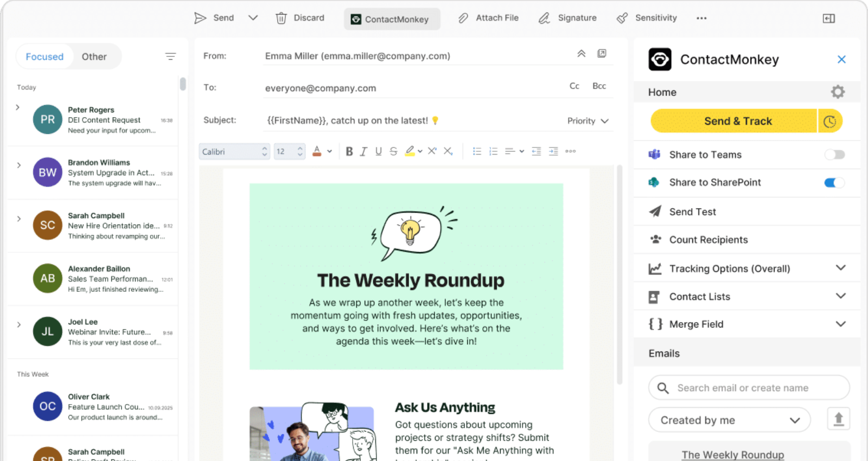Open the Created by me dropdown
868x461 pixels.
(730, 420)
